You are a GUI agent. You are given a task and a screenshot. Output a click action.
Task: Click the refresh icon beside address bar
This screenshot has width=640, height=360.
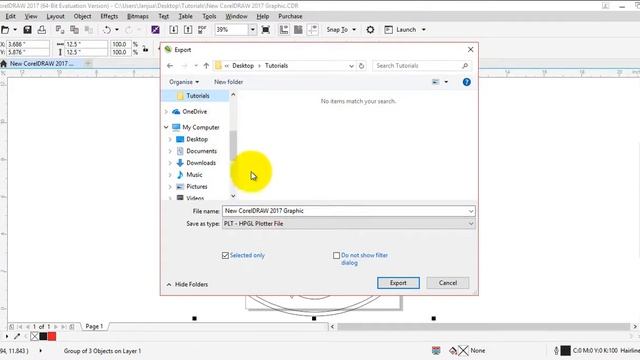click(361, 66)
